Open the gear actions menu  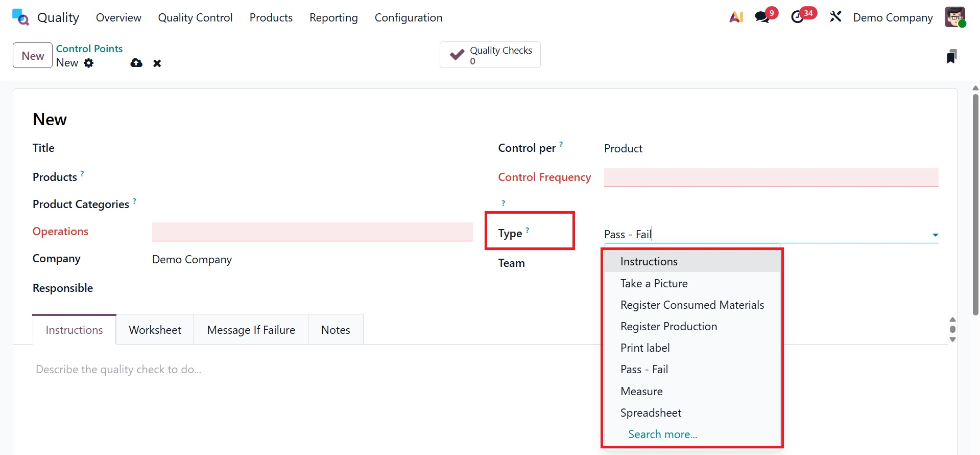click(89, 63)
